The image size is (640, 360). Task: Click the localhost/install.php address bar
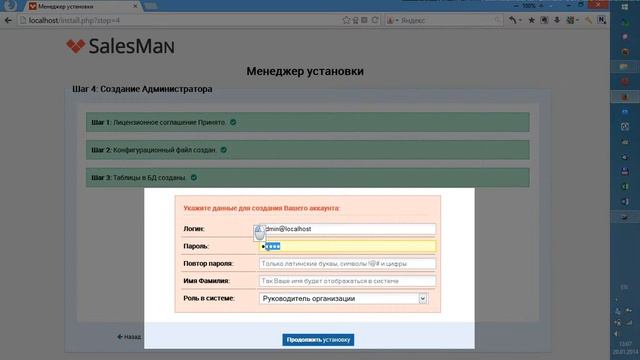click(180, 20)
